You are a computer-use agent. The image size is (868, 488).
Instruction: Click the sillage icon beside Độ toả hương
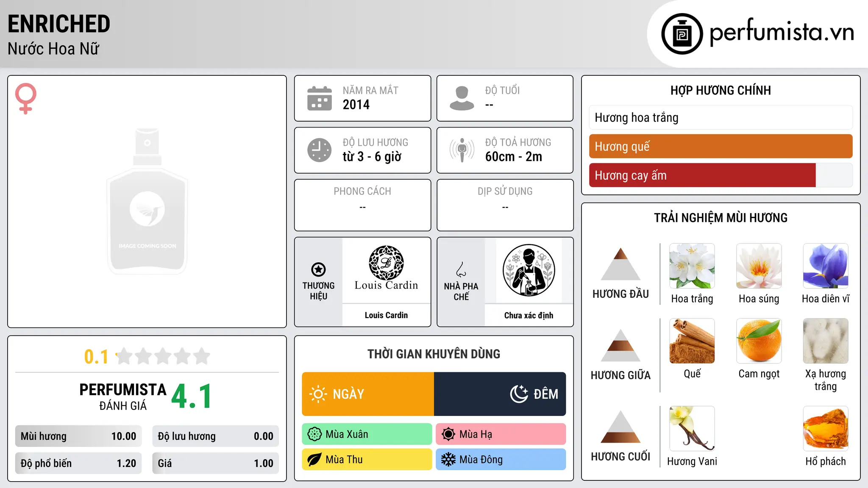462,150
